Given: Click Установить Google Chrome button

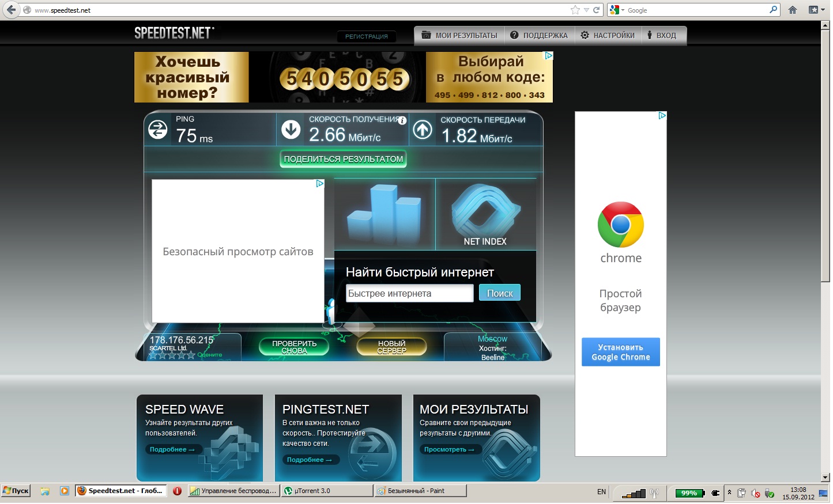Looking at the screenshot, I should [x=621, y=352].
